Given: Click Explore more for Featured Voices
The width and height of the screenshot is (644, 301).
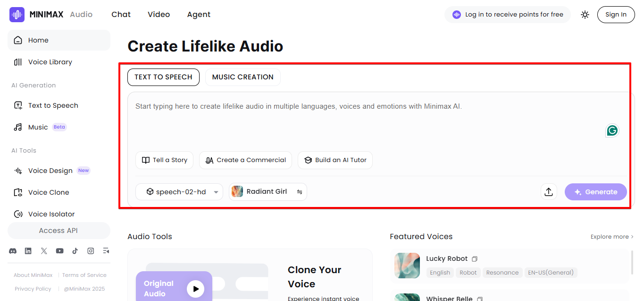Looking at the screenshot, I should tap(611, 236).
